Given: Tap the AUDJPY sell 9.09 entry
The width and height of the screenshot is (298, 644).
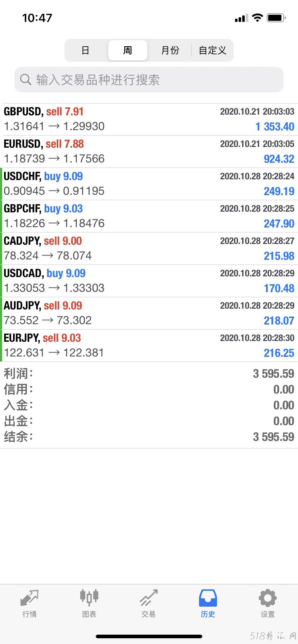Looking at the screenshot, I should click(149, 313).
